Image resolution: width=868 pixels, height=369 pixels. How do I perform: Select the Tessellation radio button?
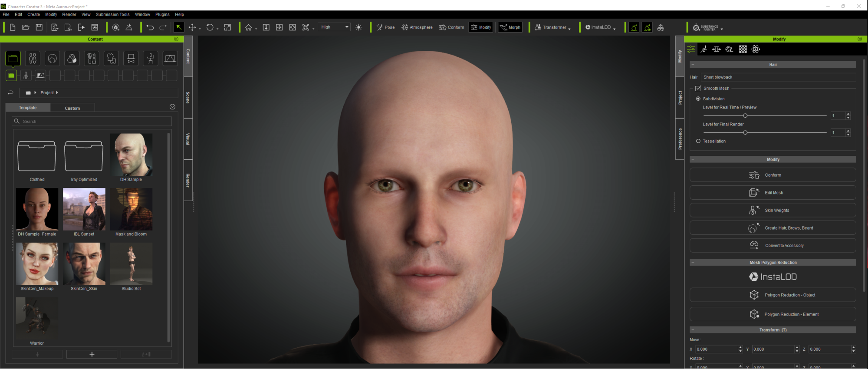[698, 141]
